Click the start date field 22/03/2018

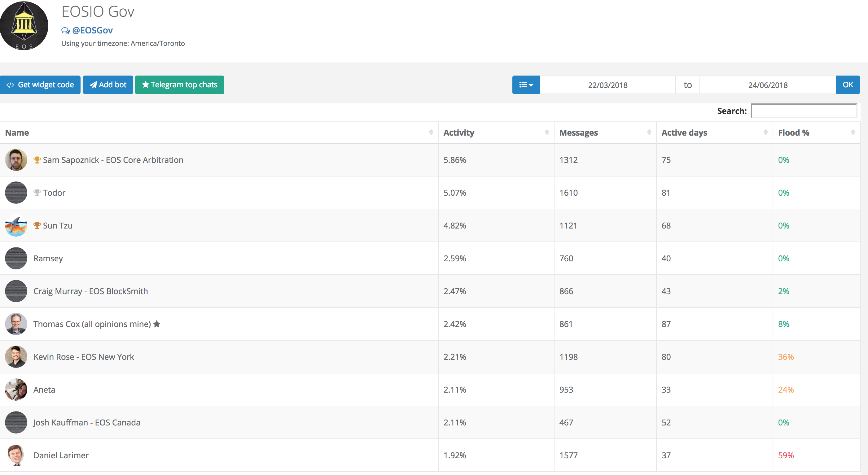tap(608, 85)
